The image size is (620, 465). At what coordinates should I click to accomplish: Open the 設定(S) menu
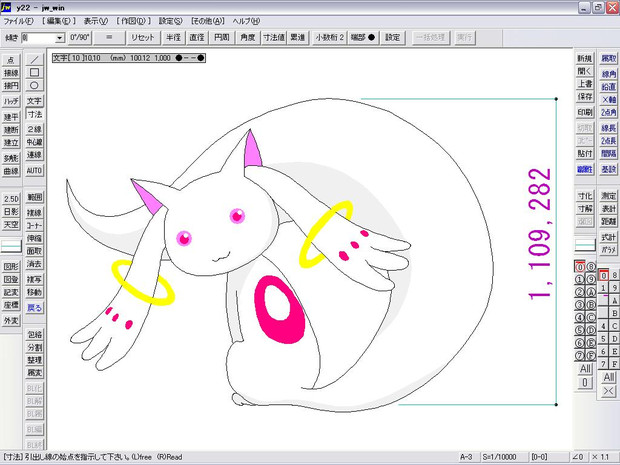click(x=170, y=21)
